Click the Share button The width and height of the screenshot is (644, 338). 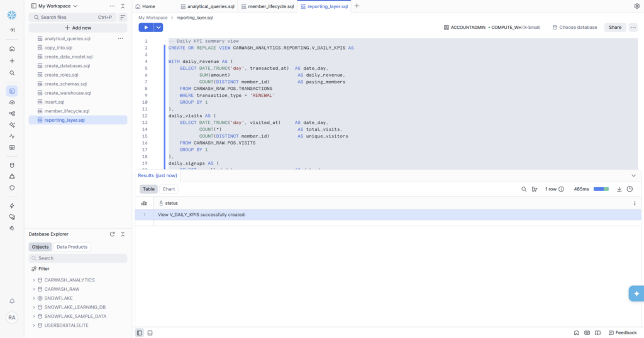coord(614,28)
